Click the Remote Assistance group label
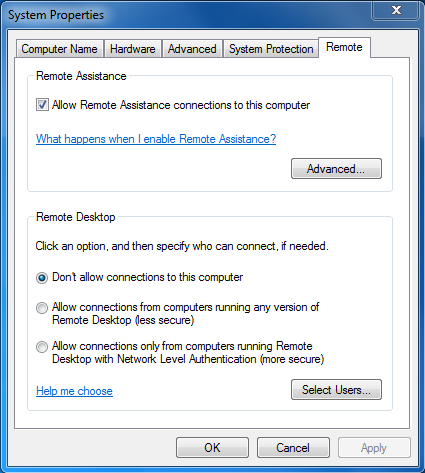This screenshot has height=473, width=425. pos(81,76)
